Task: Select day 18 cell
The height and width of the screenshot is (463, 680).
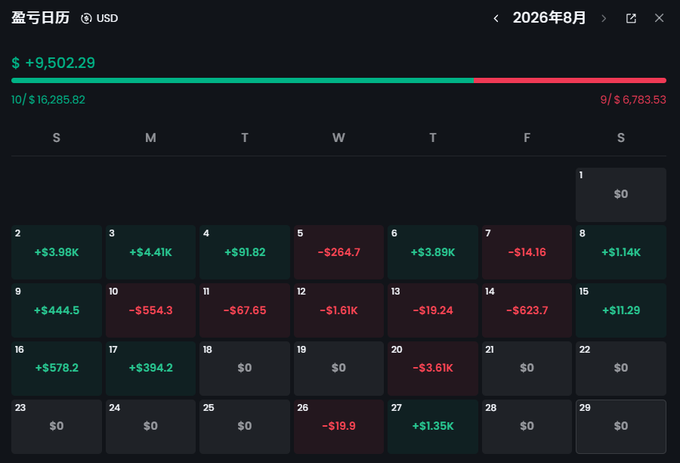Action: (x=245, y=368)
